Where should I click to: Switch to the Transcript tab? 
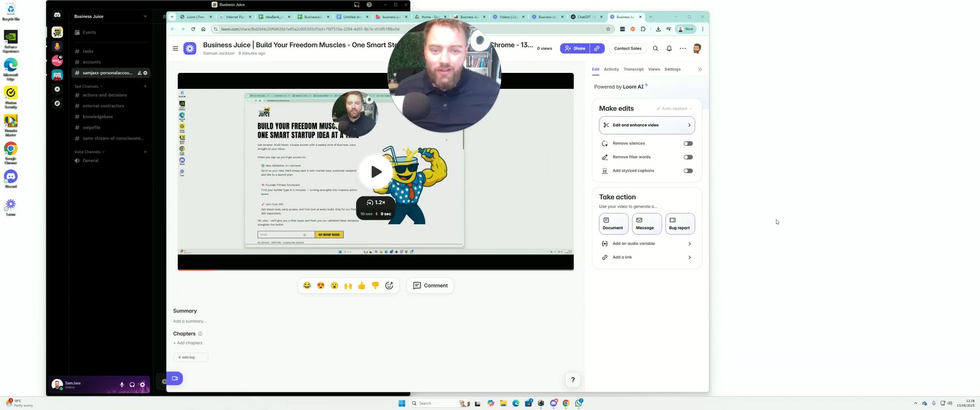click(634, 69)
